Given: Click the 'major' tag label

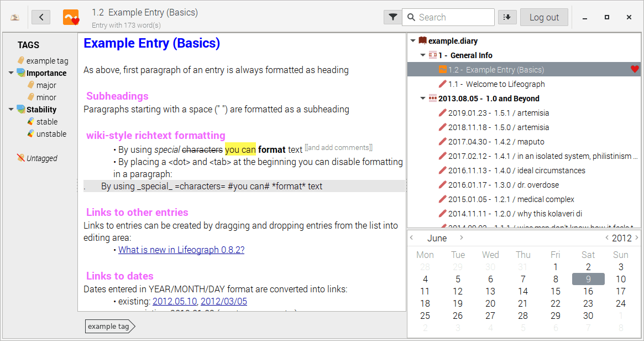Looking at the screenshot, I should (46, 85).
